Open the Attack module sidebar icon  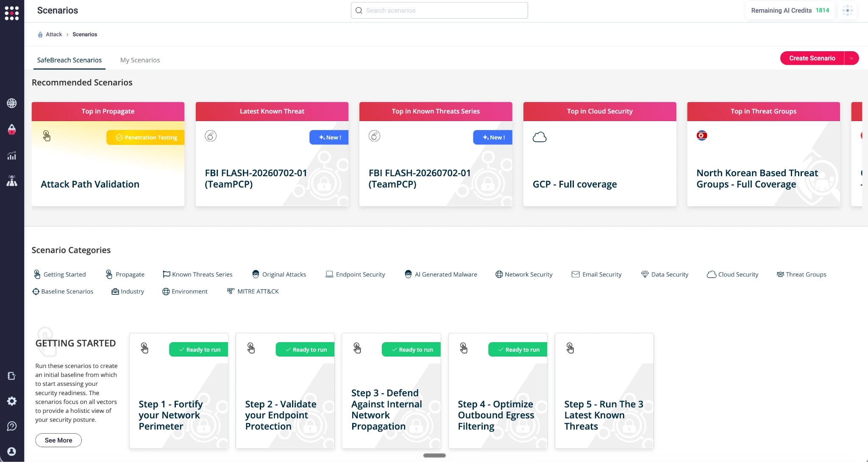pyautogui.click(x=12, y=129)
